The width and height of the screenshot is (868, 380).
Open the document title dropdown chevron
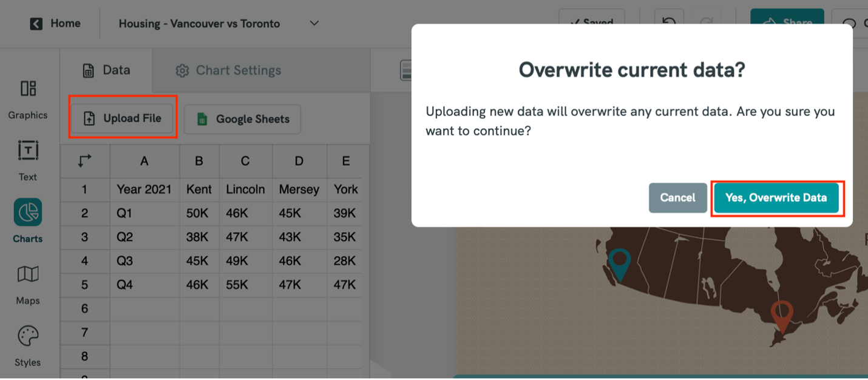(x=314, y=23)
